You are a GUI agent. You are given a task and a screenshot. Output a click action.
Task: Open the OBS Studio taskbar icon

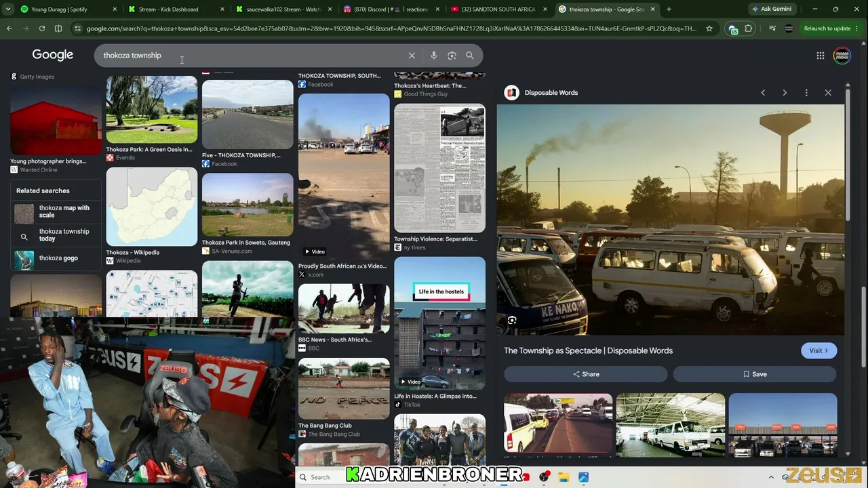tap(544, 477)
